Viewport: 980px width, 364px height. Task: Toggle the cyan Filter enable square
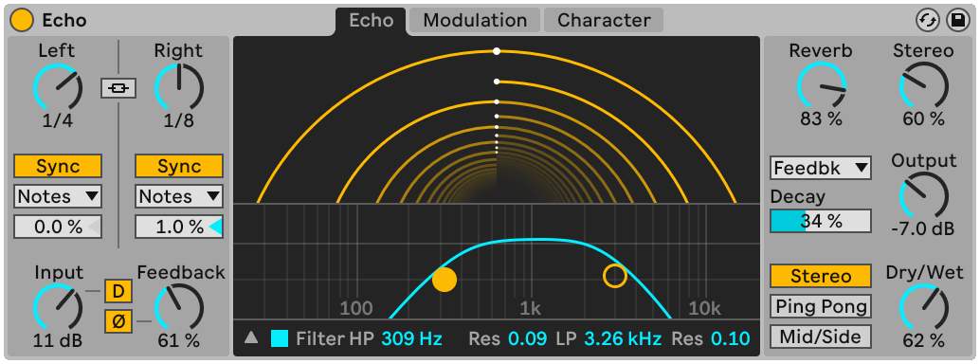point(280,339)
